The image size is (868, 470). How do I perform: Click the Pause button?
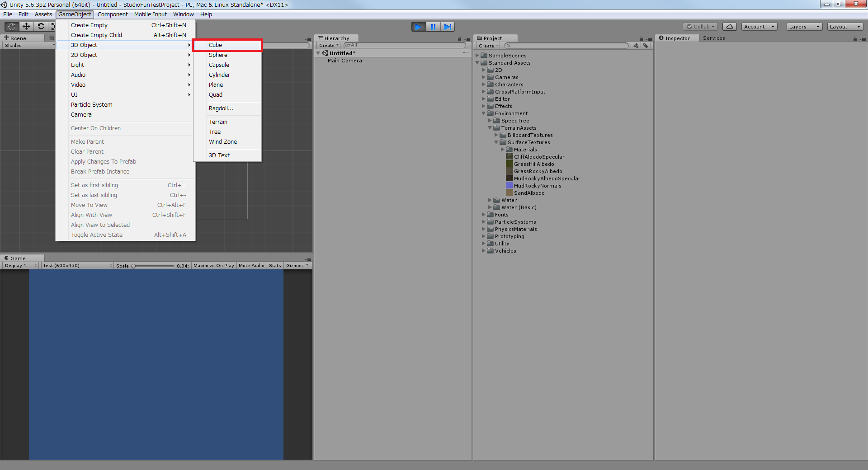coord(433,27)
